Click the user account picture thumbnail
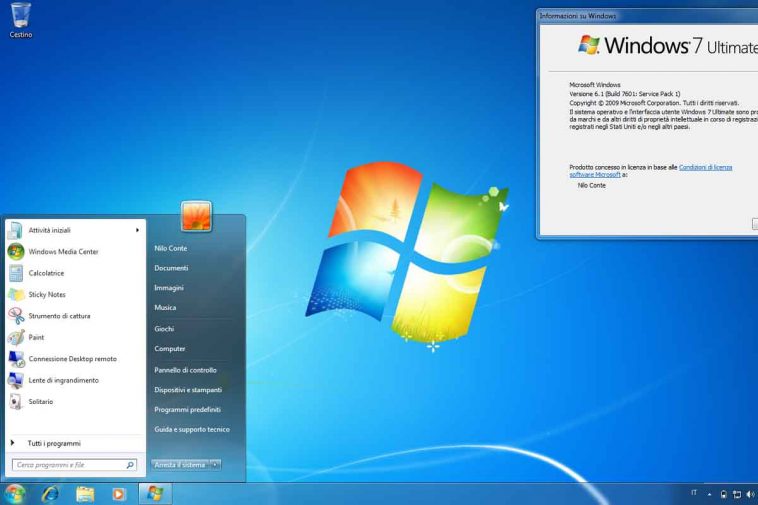This screenshot has width=758, height=505. click(196, 215)
